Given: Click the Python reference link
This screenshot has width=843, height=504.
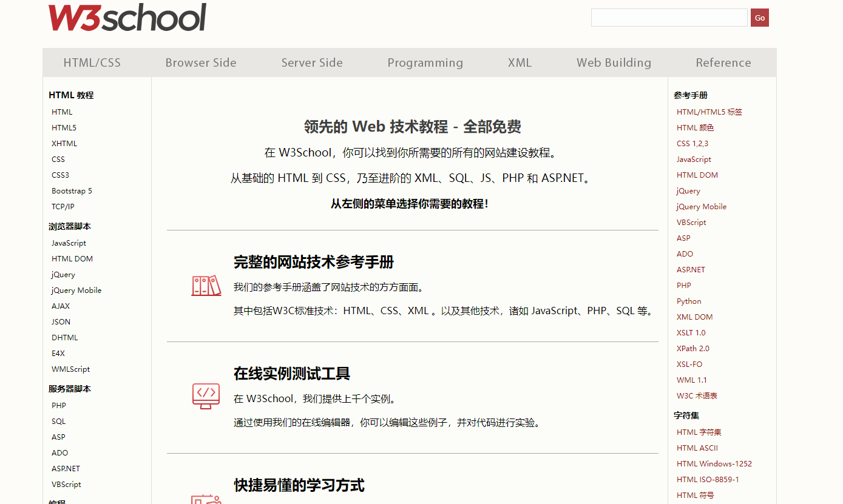Looking at the screenshot, I should [x=689, y=301].
